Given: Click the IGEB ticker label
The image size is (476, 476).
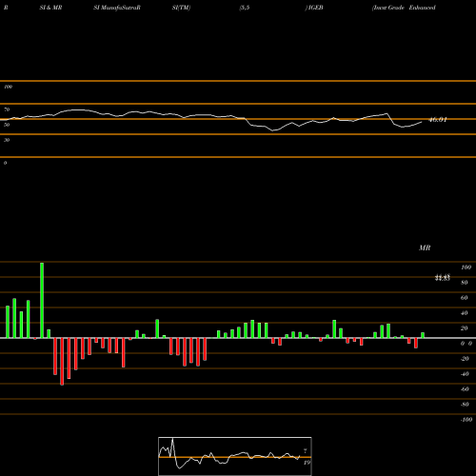Looking at the screenshot, I should (x=315, y=8).
